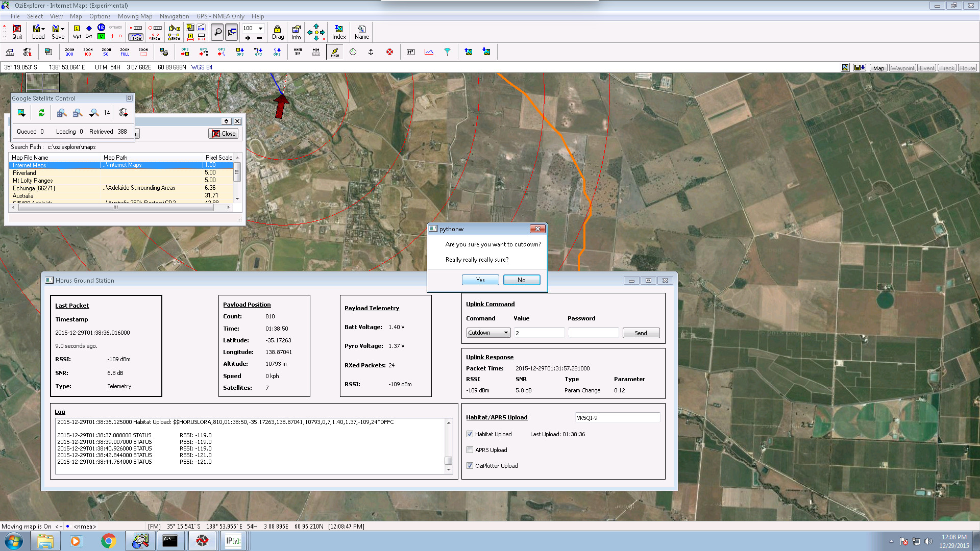This screenshot has height=551, width=980.
Task: Click the VK5QI-9 callsign input field
Action: (618, 417)
